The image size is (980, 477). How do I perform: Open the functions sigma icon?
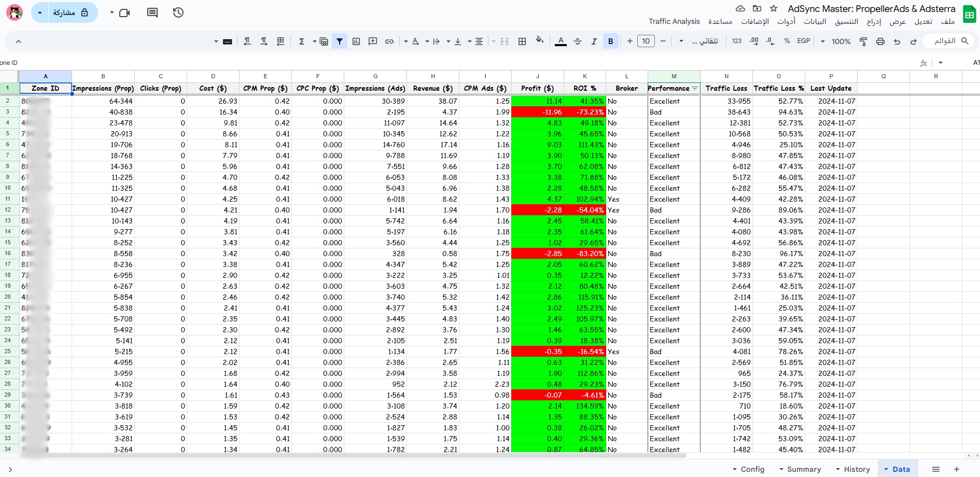click(301, 41)
